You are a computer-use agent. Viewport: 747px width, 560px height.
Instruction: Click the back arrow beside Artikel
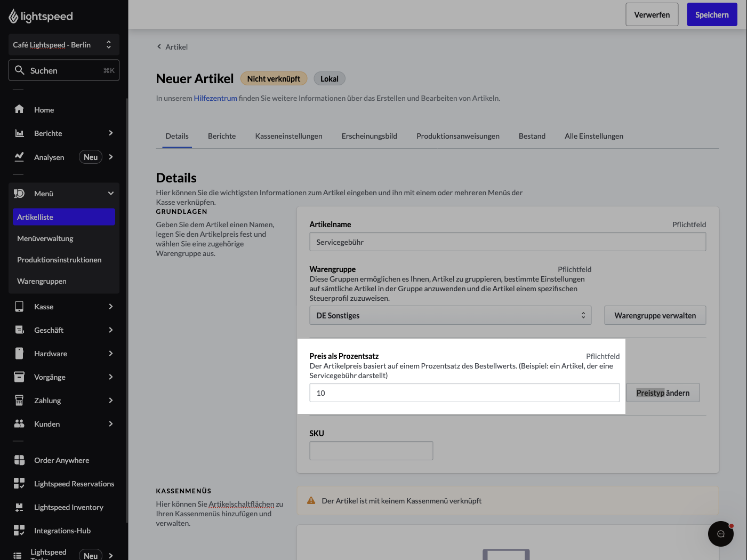click(159, 46)
